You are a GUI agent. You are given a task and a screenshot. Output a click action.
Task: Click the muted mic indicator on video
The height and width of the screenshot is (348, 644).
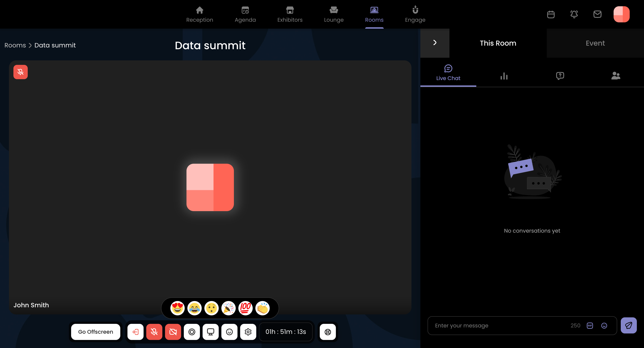21,72
